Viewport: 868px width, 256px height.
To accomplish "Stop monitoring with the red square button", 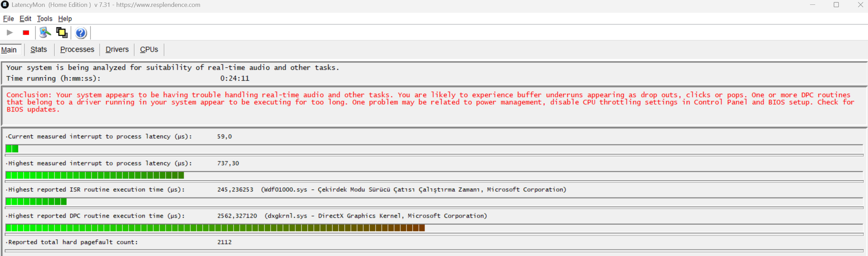I will (26, 33).
